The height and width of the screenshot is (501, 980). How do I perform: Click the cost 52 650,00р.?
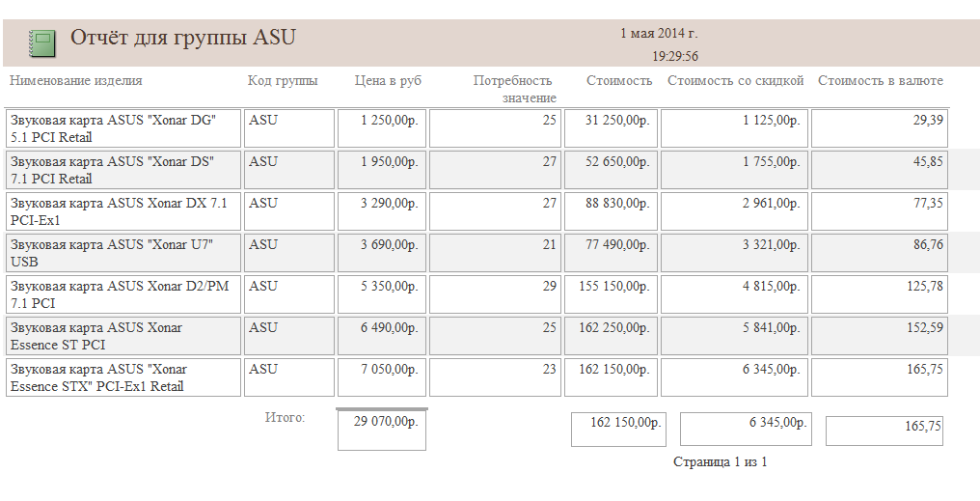[612, 170]
